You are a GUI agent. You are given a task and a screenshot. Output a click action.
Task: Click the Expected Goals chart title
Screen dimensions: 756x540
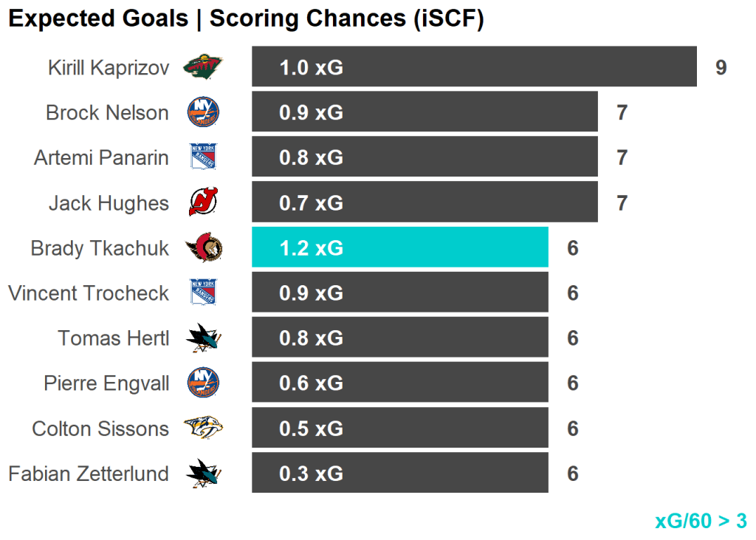coord(246,19)
